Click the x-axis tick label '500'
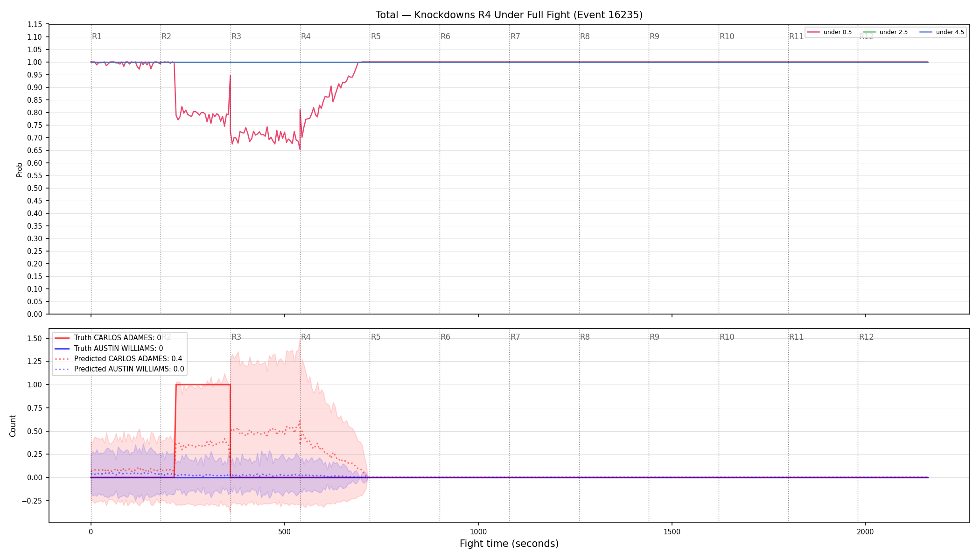 [284, 532]
